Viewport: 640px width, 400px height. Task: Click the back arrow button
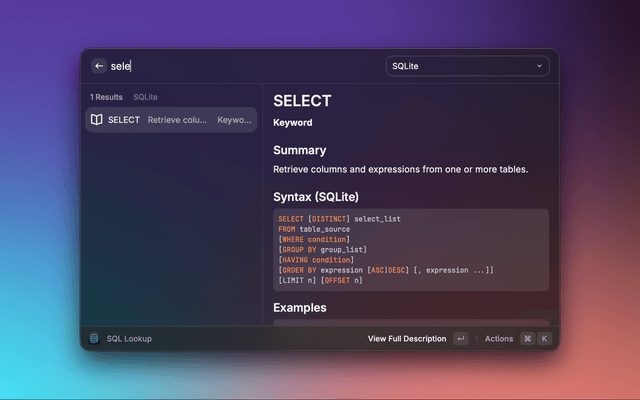[x=99, y=66]
